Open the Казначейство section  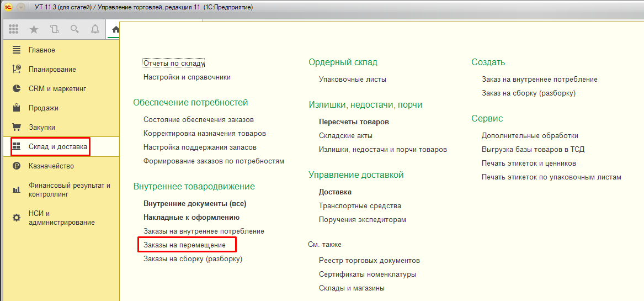51,166
